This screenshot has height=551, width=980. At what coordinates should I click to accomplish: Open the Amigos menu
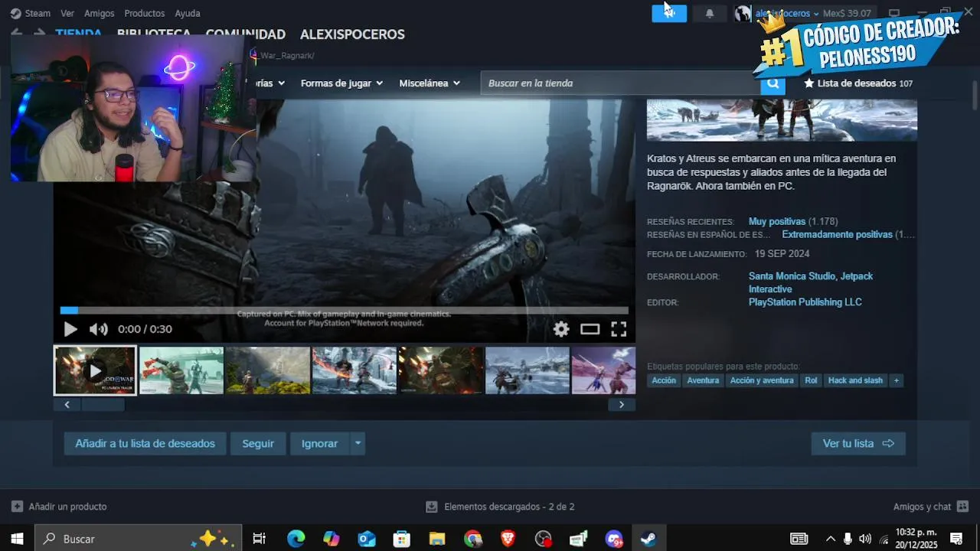tap(100, 13)
